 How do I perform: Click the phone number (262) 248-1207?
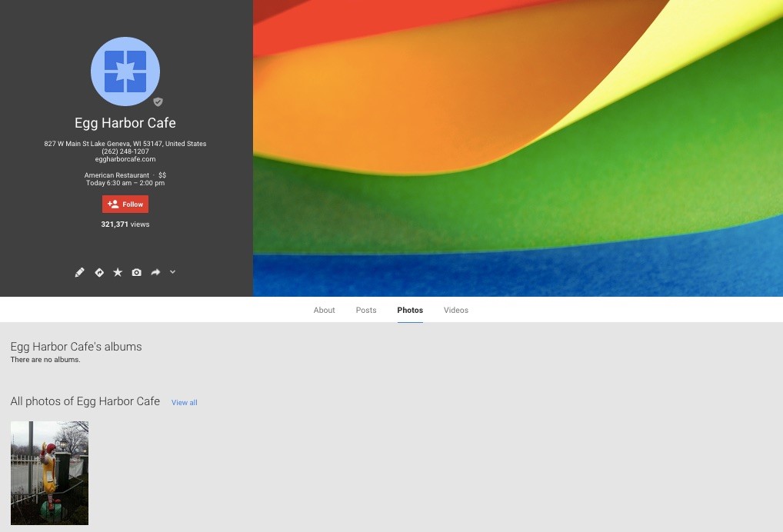(125, 151)
